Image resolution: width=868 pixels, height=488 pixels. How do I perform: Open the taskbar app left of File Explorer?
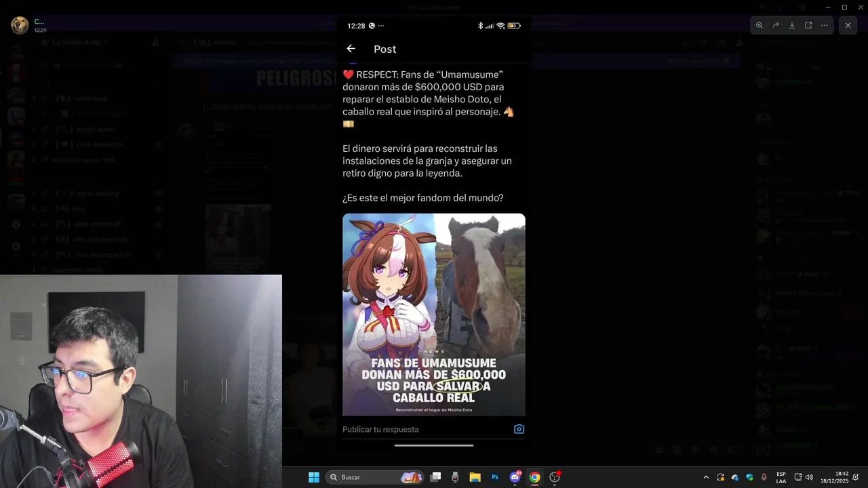[455, 477]
